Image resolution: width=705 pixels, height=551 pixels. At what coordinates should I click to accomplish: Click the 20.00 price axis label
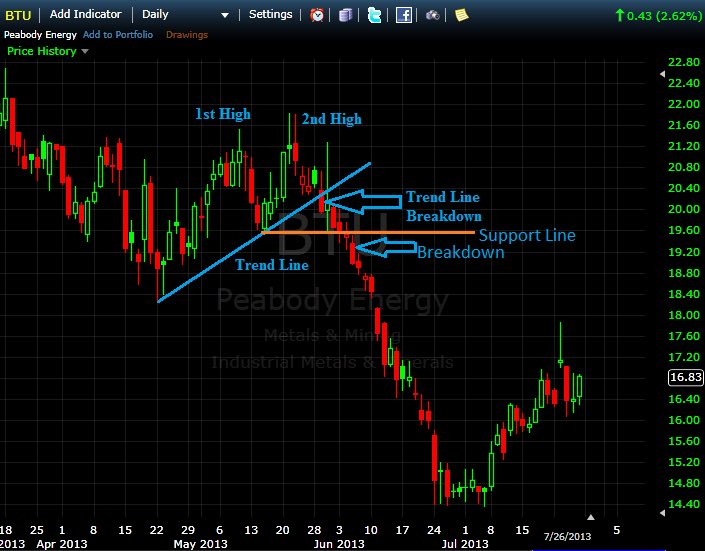click(684, 209)
